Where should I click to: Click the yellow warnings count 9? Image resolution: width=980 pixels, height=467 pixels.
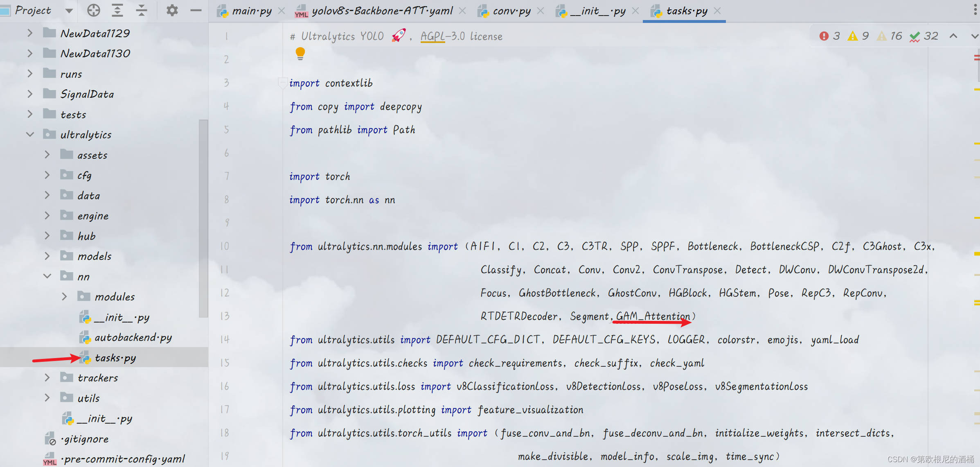[858, 36]
